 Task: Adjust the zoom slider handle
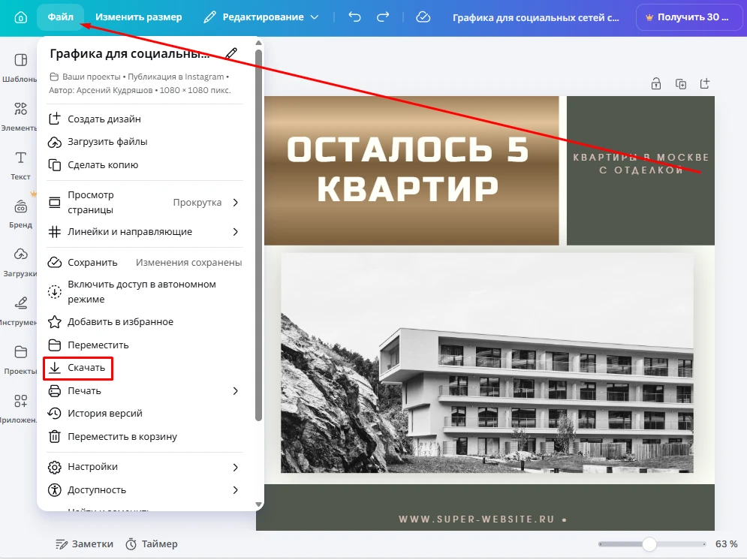pos(649,543)
